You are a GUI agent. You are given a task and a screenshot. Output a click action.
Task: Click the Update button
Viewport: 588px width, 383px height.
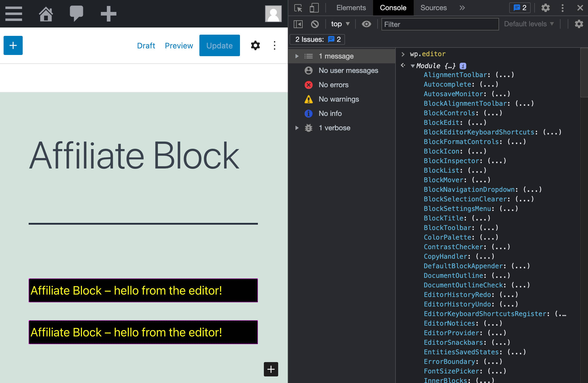point(219,45)
